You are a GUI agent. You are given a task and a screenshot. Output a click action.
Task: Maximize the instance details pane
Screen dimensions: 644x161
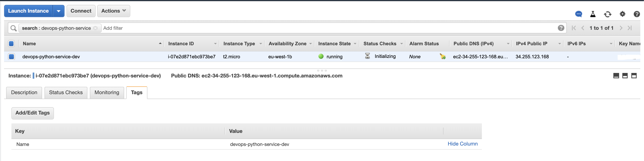pos(634,76)
